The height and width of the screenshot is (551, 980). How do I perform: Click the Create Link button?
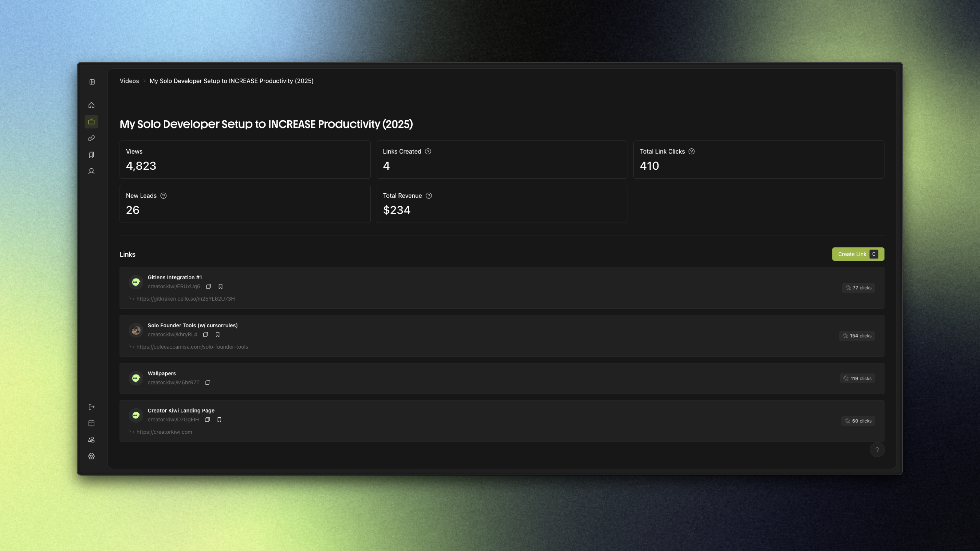click(x=858, y=254)
